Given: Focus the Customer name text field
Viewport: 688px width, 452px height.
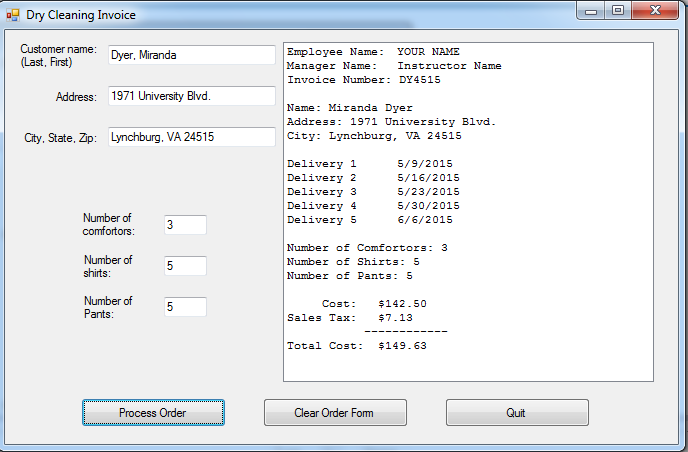Looking at the screenshot, I should (190, 56).
